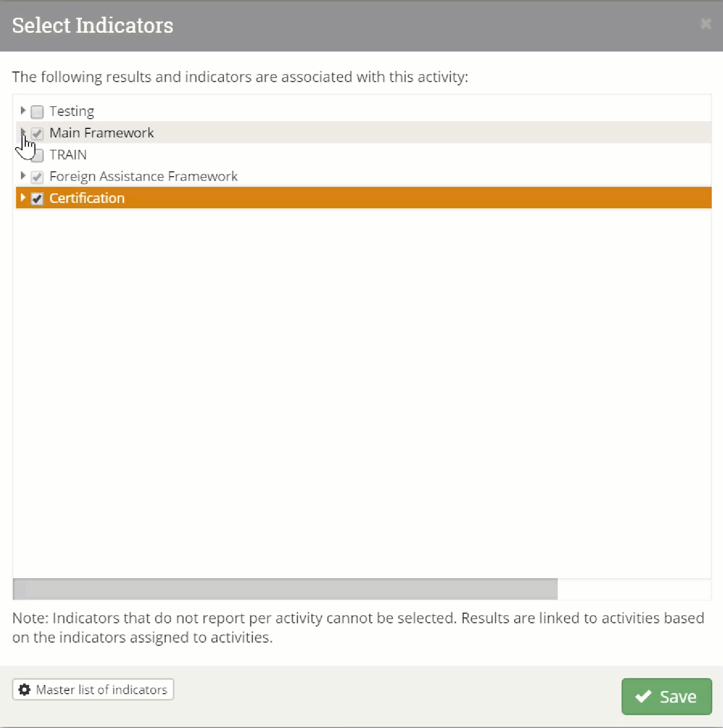
Task: Click the gear icon for master list
Action: tap(25, 690)
